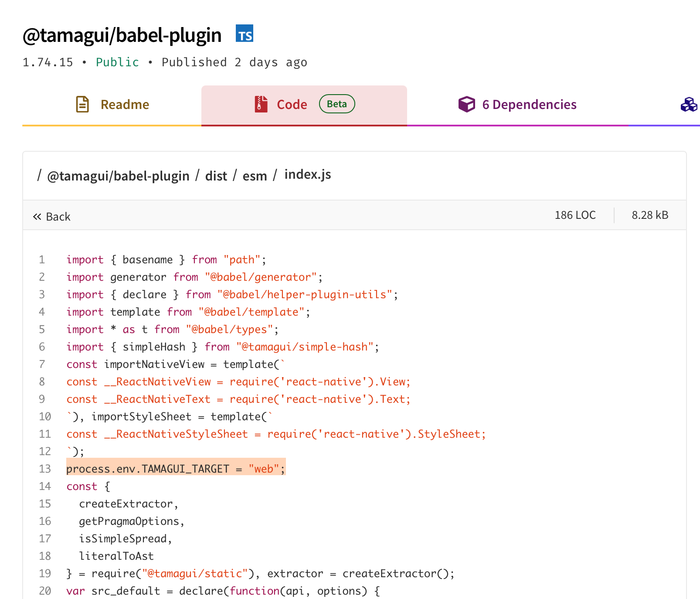
Task: Select the red thermometer-style icon in Code tab
Action: [x=260, y=105]
